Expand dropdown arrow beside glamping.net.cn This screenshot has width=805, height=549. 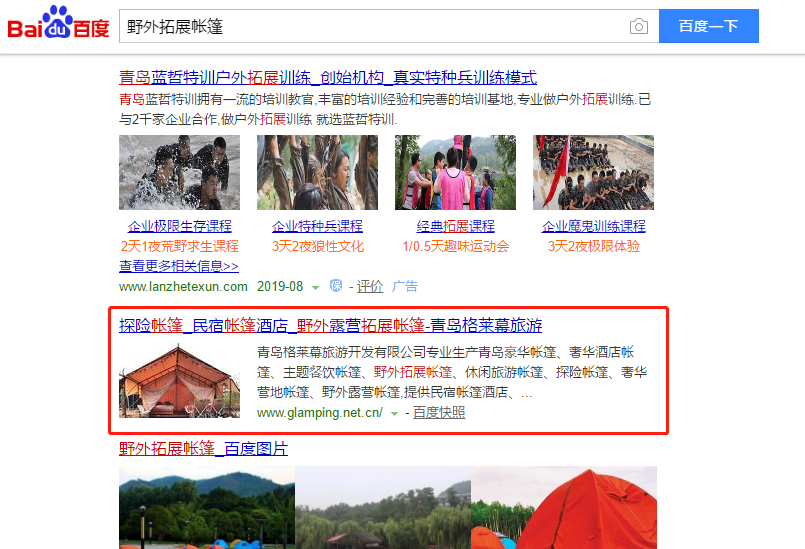click(394, 413)
